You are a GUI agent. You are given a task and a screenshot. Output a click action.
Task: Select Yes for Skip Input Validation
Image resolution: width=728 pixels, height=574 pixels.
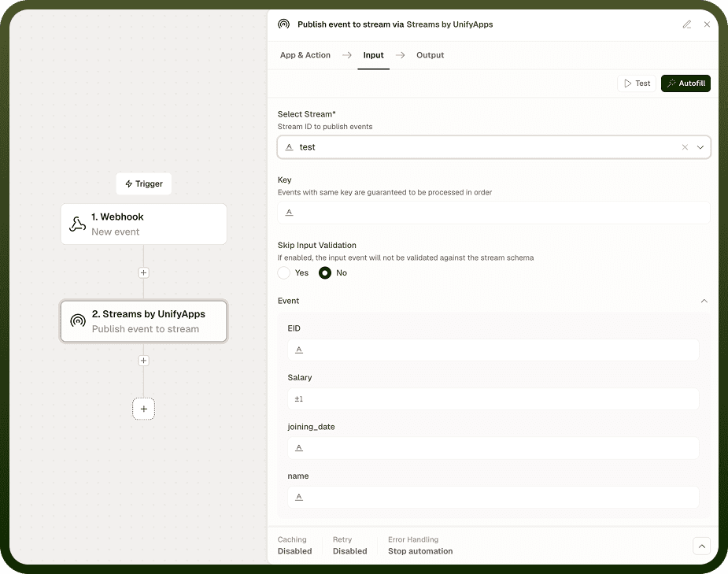[283, 272]
